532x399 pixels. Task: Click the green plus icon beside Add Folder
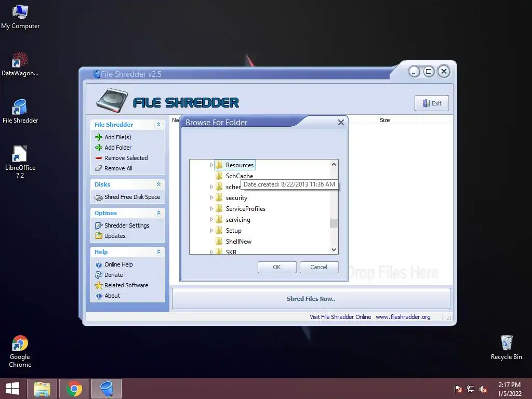98,148
